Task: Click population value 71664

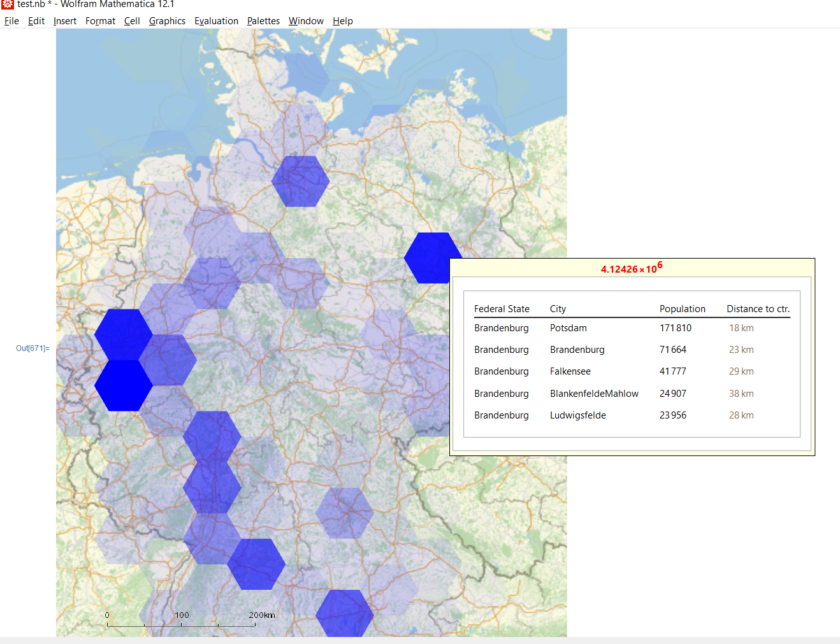Action: [x=673, y=350]
